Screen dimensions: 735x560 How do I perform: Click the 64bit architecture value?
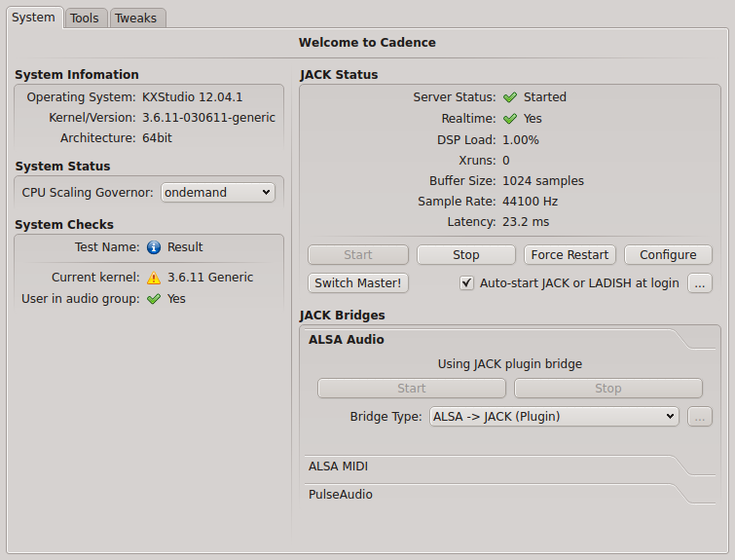[x=157, y=138]
